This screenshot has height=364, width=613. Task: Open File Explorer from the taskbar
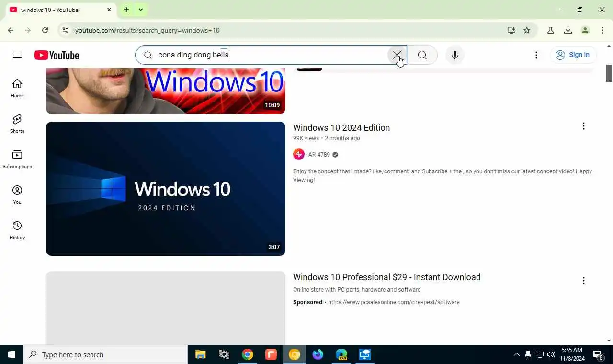201,354
